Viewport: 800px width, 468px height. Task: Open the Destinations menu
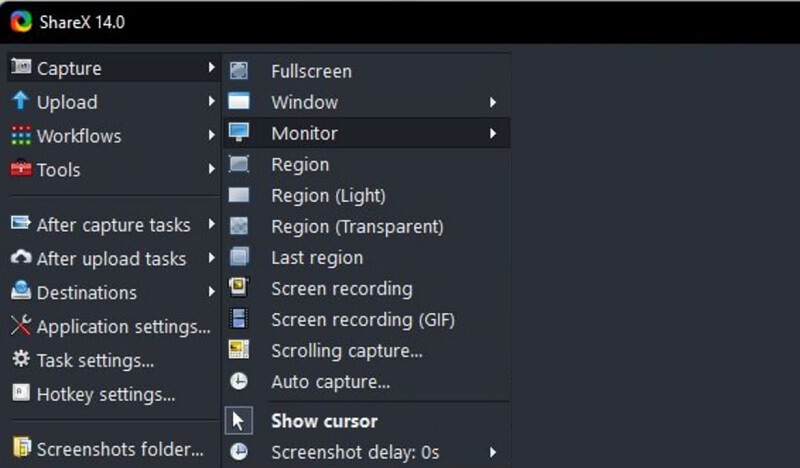[114, 292]
